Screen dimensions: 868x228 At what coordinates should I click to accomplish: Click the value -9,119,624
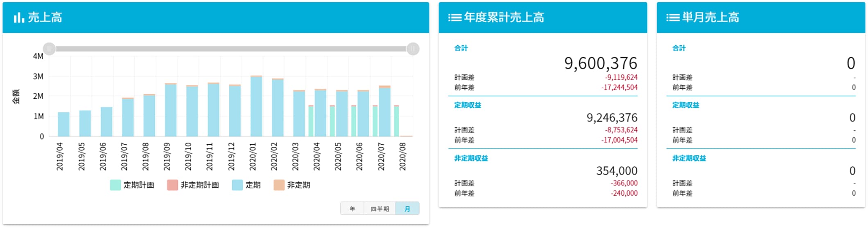coord(621,77)
